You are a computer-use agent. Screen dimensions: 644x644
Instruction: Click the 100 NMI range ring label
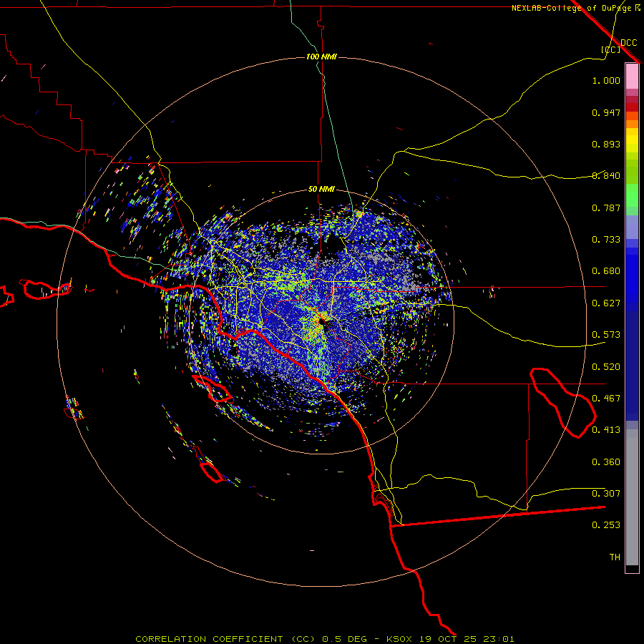(x=321, y=57)
